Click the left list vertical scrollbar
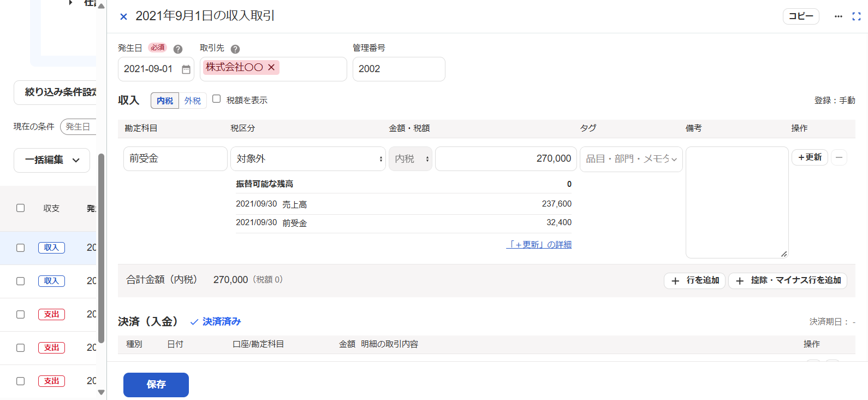Viewport: 868px width, 400px height. (101, 249)
